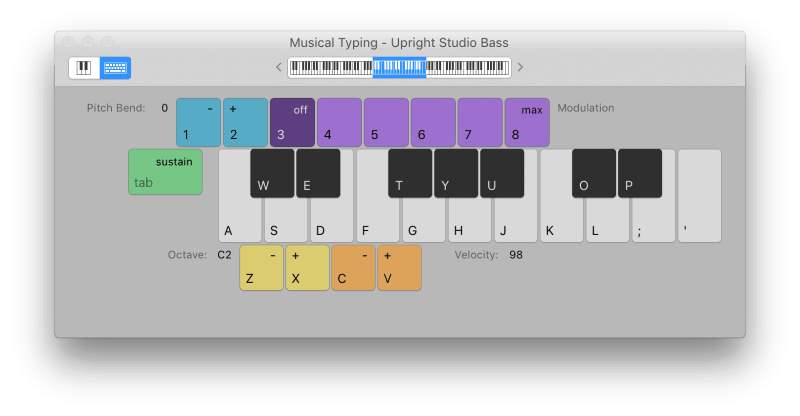Click the Pitch Bend value 0
The image size is (800, 416).
point(164,108)
